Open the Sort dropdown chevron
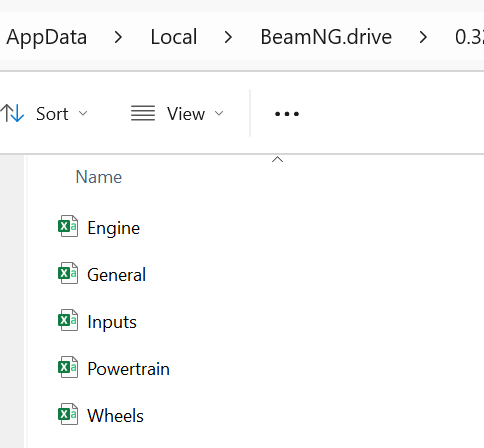The width and height of the screenshot is (484, 448). (83, 113)
